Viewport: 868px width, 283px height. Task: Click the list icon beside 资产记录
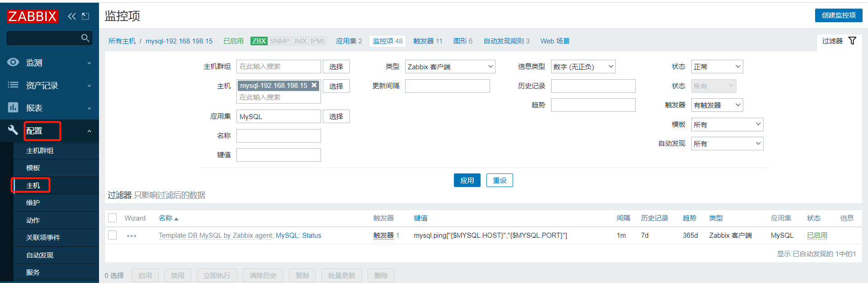pyautogui.click(x=13, y=85)
